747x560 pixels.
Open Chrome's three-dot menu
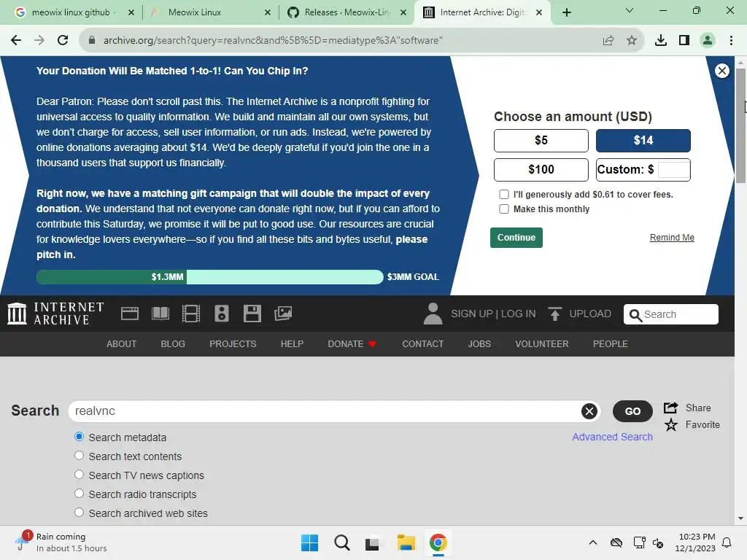(731, 40)
